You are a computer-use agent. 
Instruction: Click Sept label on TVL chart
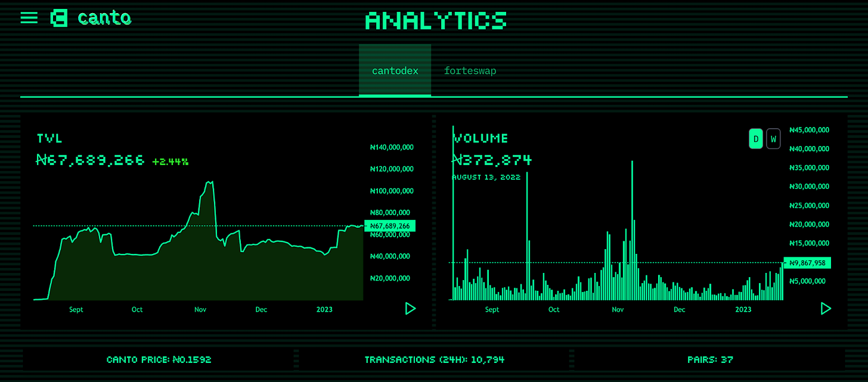pos(76,309)
